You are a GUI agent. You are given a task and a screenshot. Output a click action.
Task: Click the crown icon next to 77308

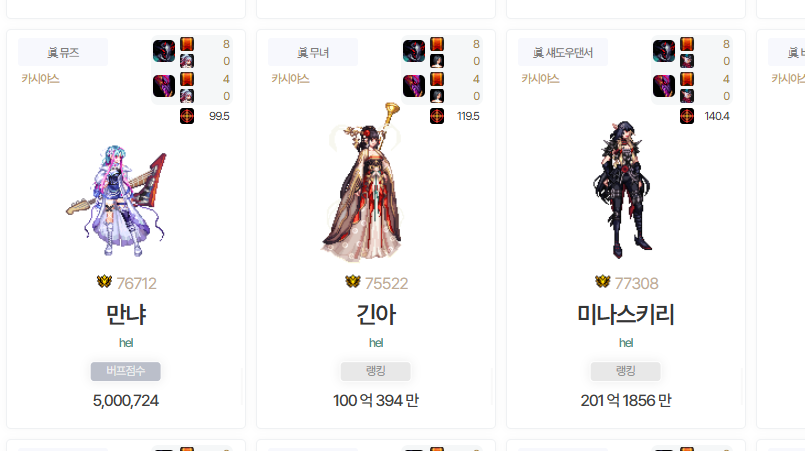point(602,281)
